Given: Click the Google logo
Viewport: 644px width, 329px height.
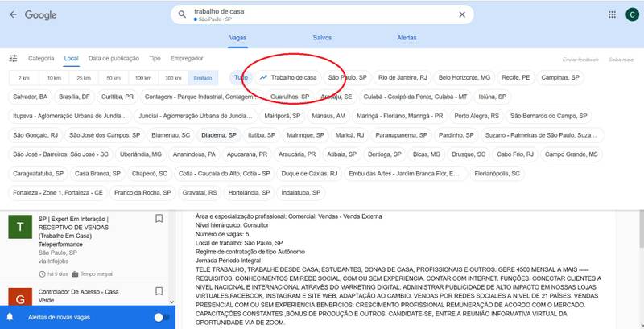Looking at the screenshot, I should (41, 15).
